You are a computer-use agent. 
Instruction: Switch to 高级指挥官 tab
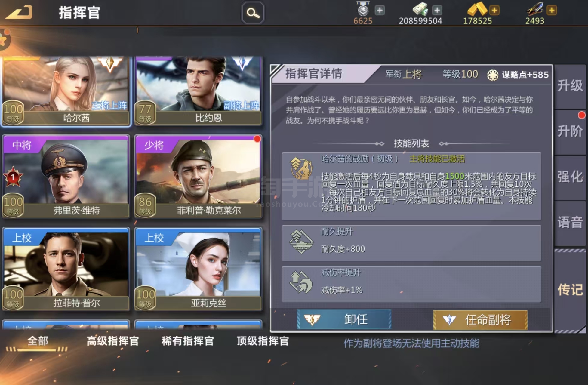coord(112,341)
